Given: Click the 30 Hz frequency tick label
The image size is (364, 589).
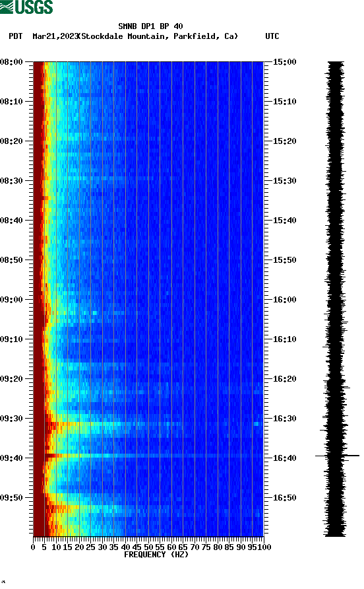Looking at the screenshot, I should coord(102,547).
